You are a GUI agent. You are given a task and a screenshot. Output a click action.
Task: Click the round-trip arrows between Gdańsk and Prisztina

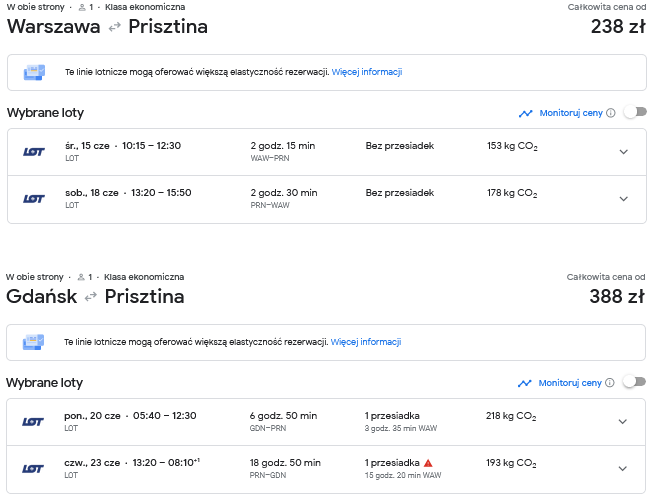pos(91,297)
